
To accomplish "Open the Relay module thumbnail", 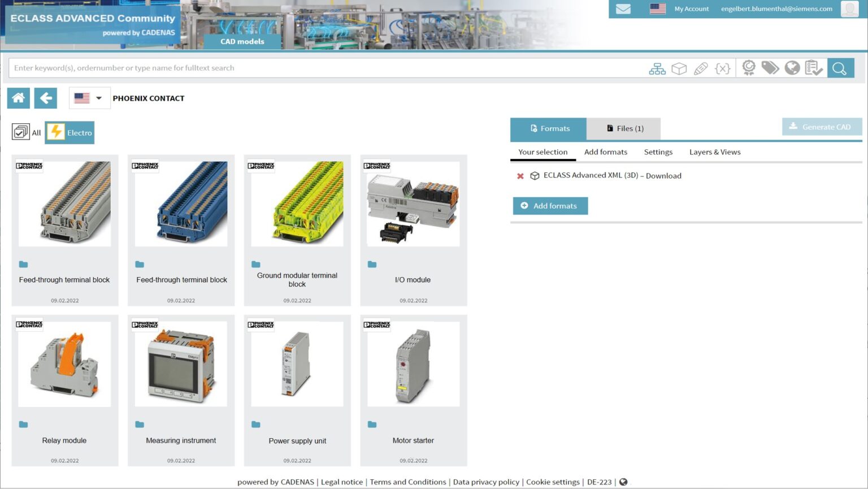I will tap(64, 364).
